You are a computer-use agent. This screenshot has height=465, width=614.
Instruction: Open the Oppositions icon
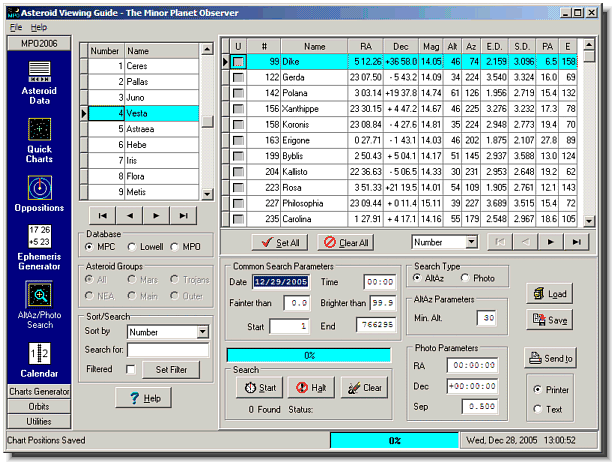coord(40,188)
